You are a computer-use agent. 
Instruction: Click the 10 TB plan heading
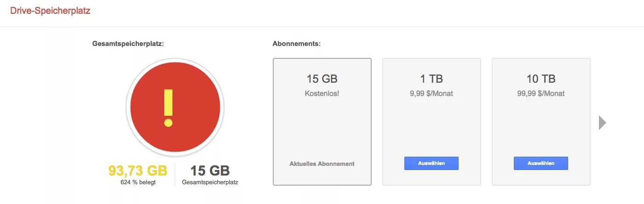pos(541,79)
